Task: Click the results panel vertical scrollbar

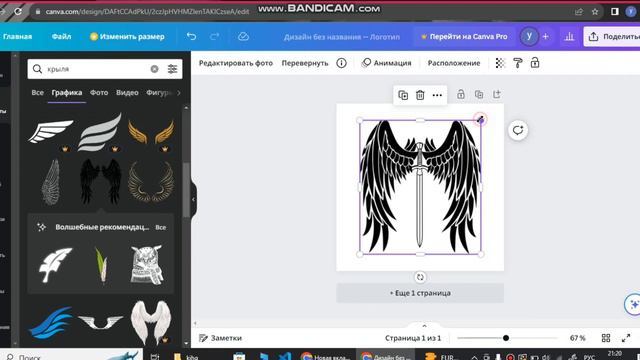Action: coord(186,190)
